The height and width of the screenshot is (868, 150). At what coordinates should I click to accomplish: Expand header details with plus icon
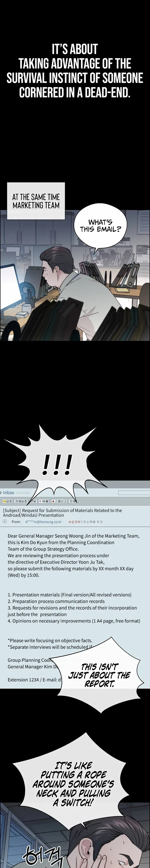tap(5, 521)
